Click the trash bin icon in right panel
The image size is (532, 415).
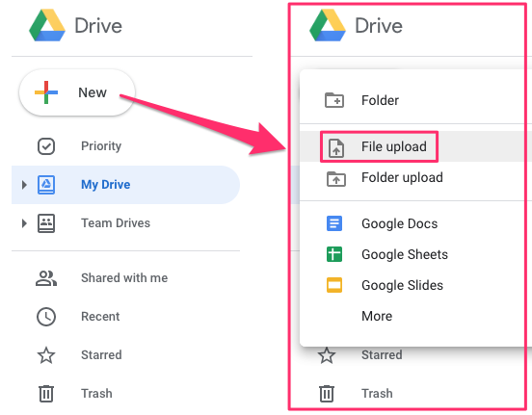327,394
